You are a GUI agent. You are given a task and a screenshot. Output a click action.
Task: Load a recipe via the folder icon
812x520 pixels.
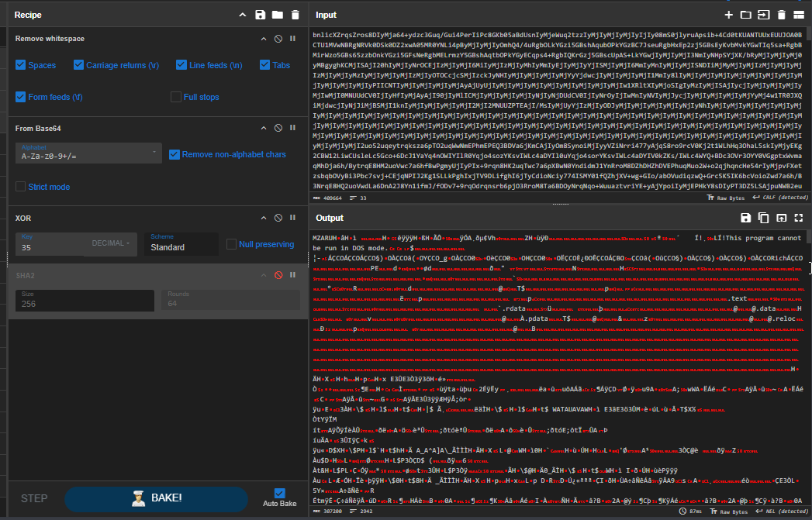click(x=278, y=15)
